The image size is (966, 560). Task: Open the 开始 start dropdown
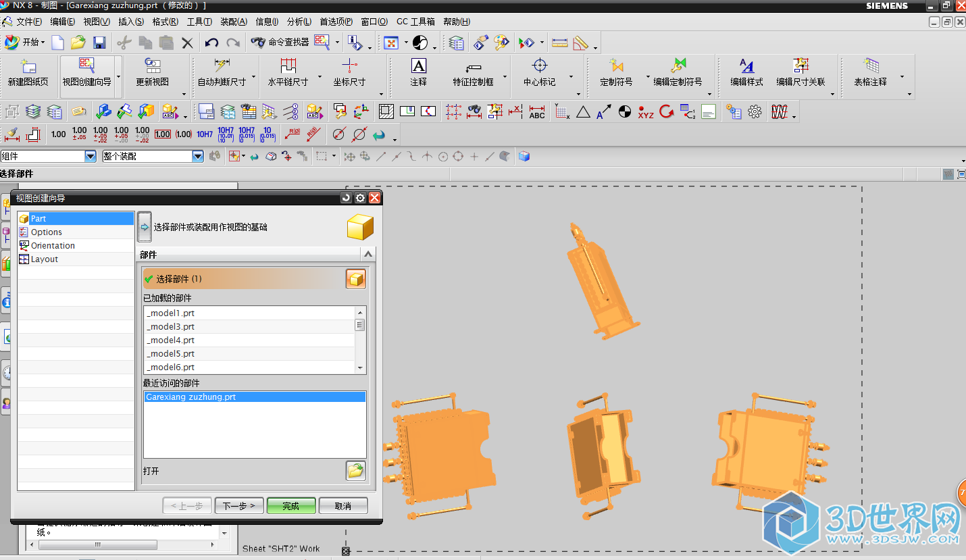[x=26, y=43]
